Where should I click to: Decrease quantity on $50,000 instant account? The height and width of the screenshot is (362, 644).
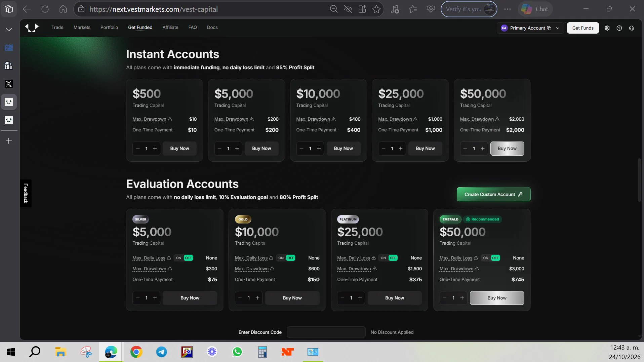465,149
